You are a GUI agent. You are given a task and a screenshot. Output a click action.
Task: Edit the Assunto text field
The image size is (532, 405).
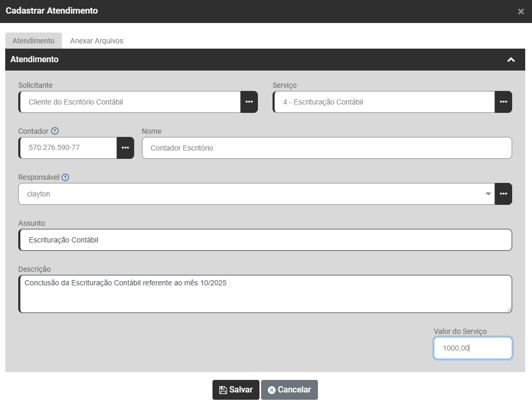tap(265, 240)
